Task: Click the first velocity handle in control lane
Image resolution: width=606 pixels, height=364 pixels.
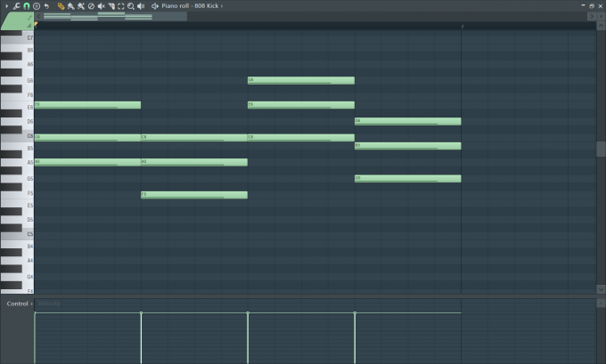Action: [35, 312]
